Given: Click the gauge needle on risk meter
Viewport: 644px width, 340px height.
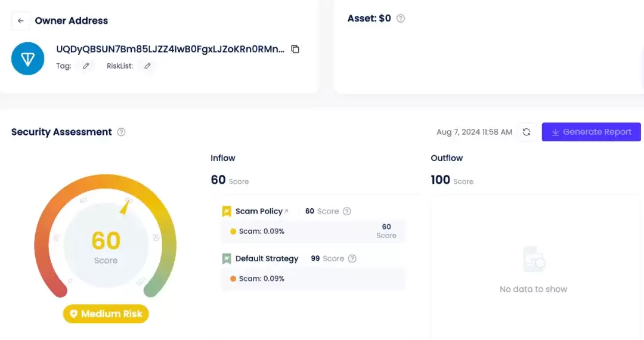Looking at the screenshot, I should point(126,206).
